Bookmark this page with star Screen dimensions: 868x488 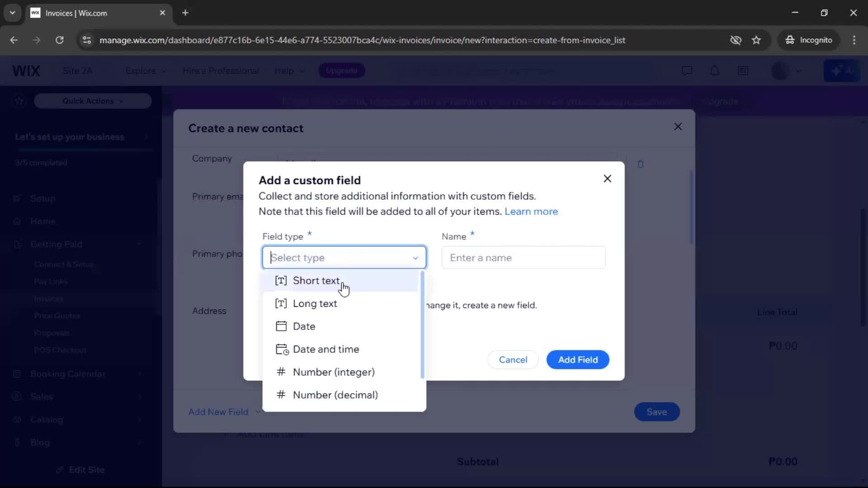click(756, 40)
